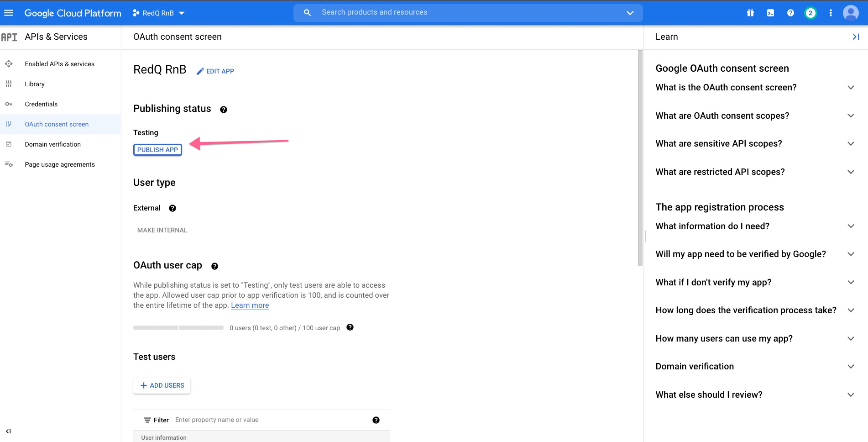Show help icon in the Filter bar
Viewport: 868px width, 442px height.
click(376, 420)
